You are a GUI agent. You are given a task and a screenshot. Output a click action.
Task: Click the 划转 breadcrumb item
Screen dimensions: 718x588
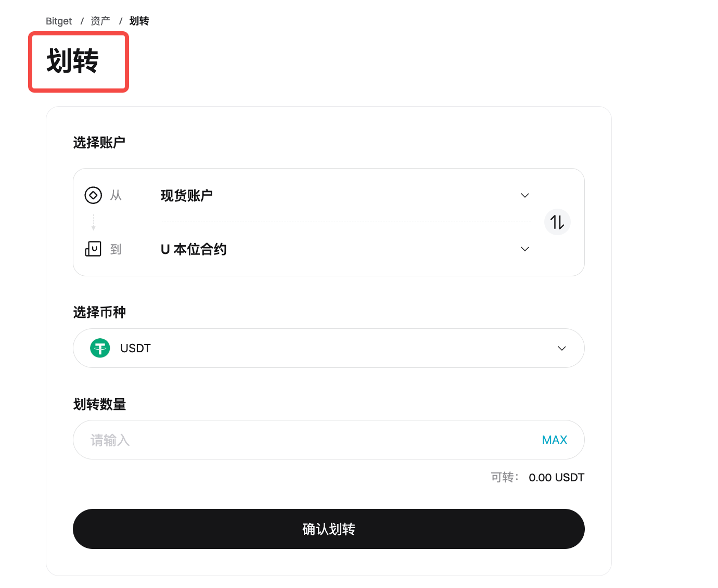(139, 21)
